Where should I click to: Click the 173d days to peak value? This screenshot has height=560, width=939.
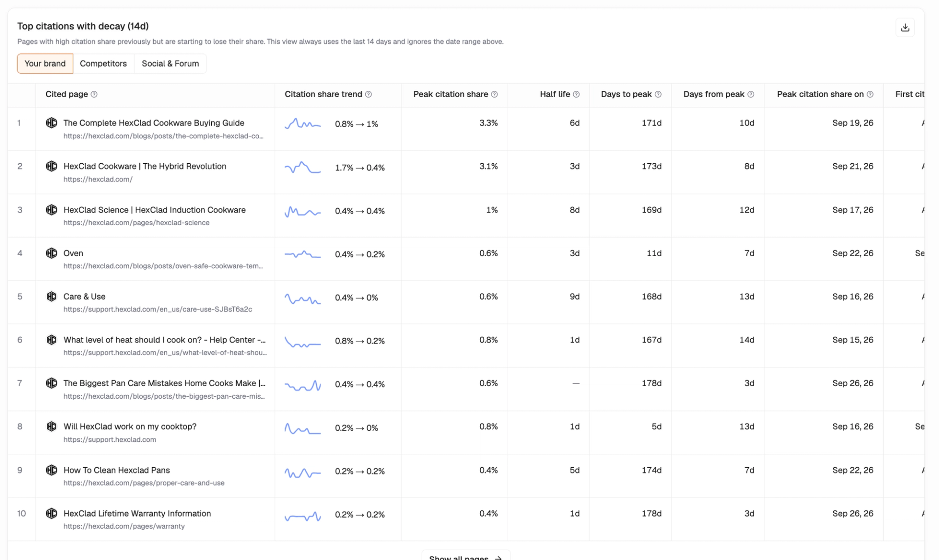click(x=651, y=167)
